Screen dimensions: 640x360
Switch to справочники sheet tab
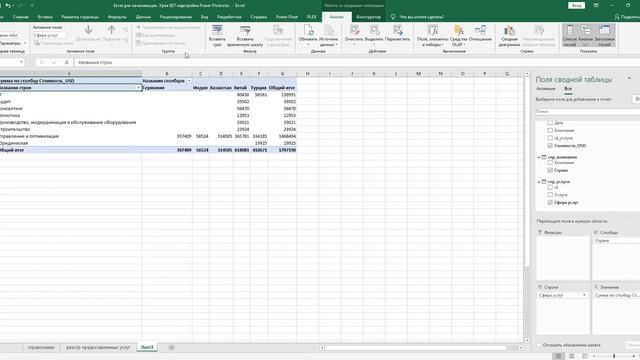tap(41, 347)
